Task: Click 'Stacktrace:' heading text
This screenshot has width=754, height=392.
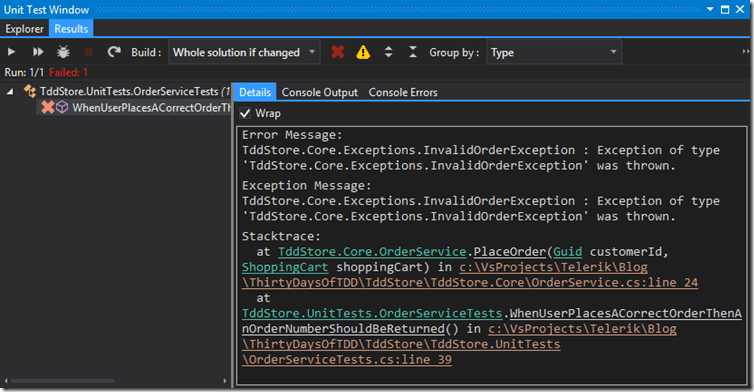Action: [281, 236]
